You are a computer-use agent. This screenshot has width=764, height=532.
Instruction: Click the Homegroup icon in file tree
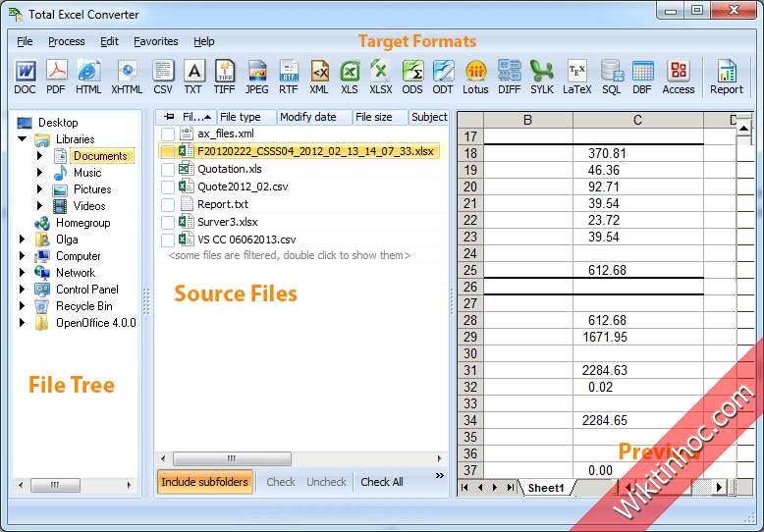coord(42,223)
